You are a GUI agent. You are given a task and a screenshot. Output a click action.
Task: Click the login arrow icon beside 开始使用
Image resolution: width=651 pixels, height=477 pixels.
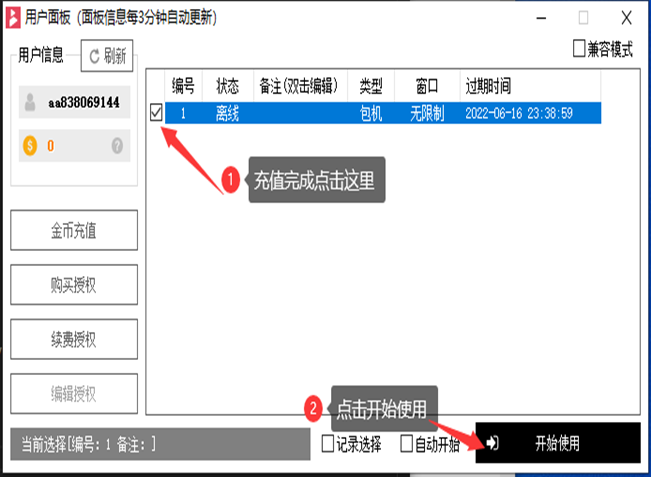(492, 443)
